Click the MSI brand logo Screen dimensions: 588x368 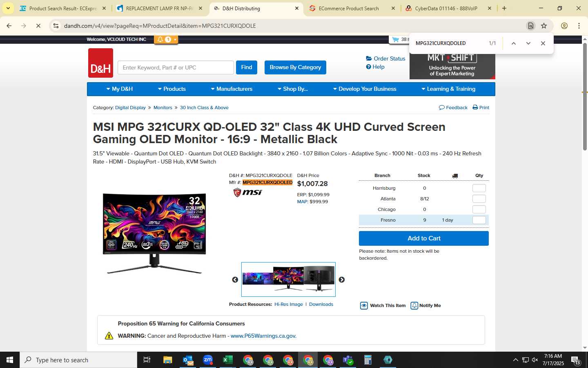point(247,192)
